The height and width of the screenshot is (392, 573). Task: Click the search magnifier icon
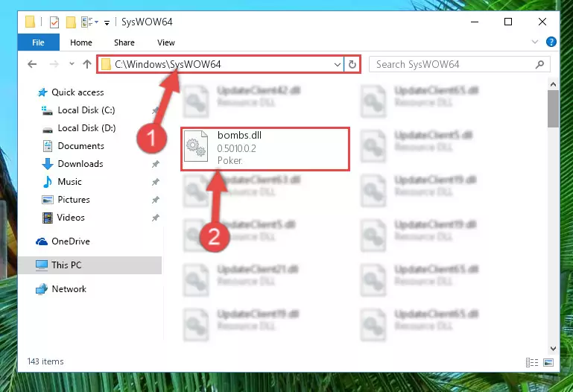coord(539,65)
